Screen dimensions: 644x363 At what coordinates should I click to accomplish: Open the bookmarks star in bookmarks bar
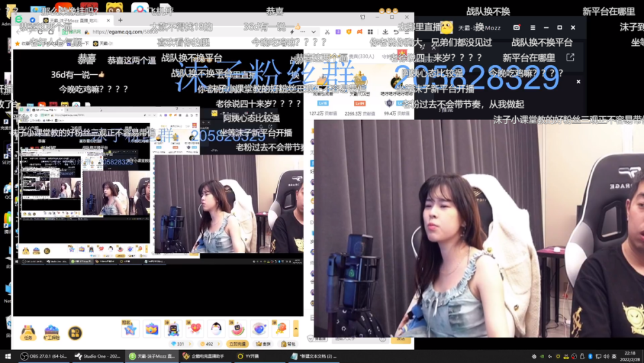[x=17, y=43]
